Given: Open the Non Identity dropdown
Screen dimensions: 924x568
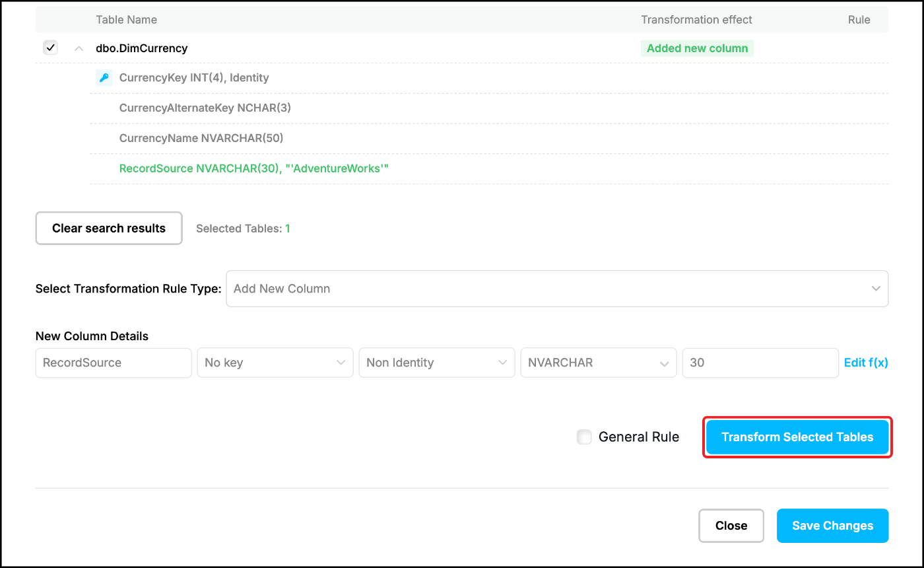Looking at the screenshot, I should [437, 363].
